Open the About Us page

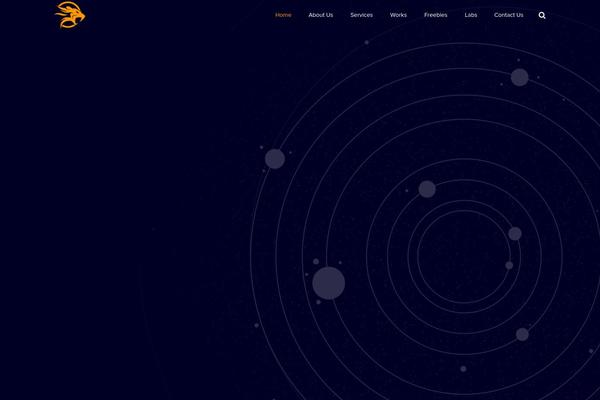click(321, 15)
